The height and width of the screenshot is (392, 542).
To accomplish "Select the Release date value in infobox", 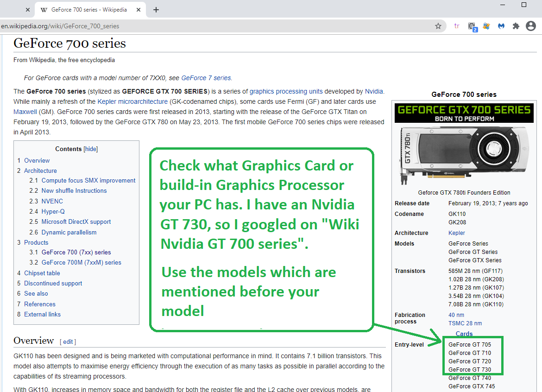I will (x=488, y=203).
